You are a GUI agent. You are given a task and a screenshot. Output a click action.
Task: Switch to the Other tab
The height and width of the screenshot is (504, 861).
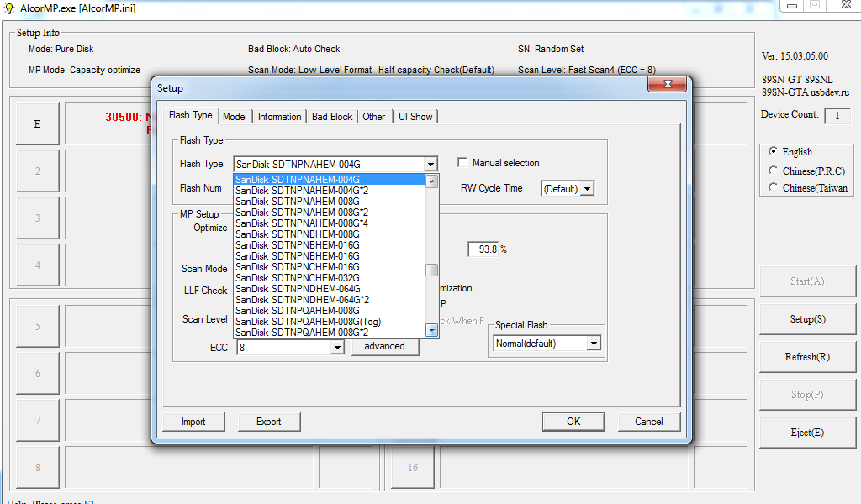click(374, 116)
